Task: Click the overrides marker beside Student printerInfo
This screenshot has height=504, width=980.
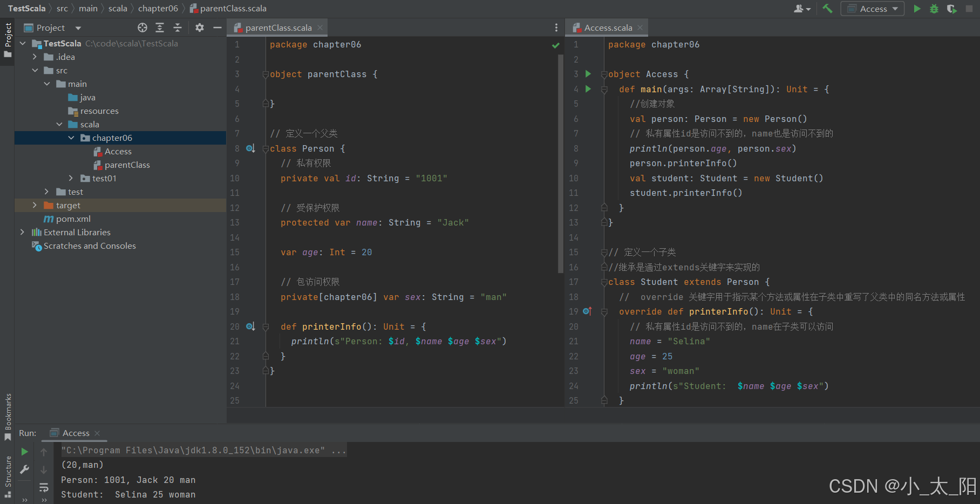Action: [x=588, y=311]
